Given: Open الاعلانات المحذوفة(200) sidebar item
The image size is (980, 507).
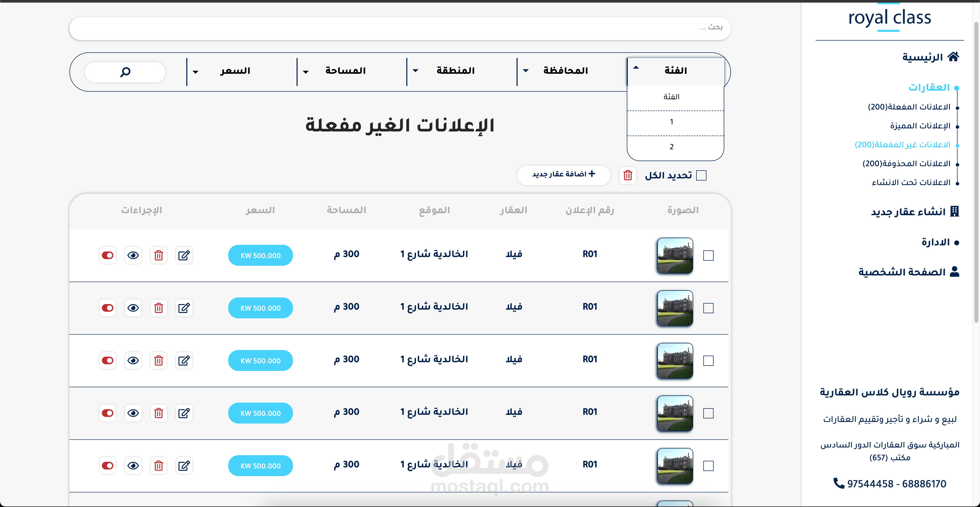Looking at the screenshot, I should (x=906, y=164).
